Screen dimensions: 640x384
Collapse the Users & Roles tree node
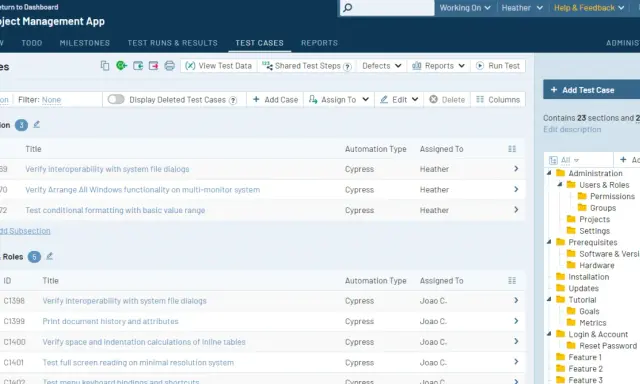click(560, 184)
